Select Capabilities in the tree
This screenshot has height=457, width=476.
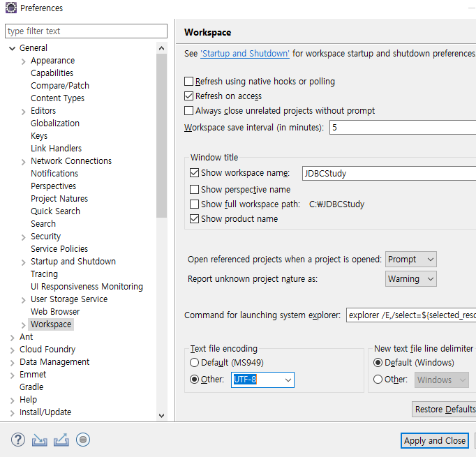point(52,73)
